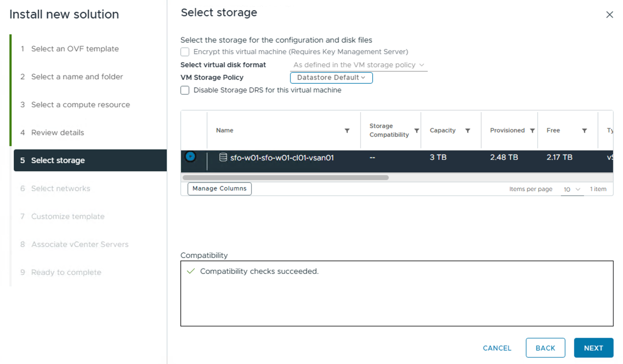The width and height of the screenshot is (623, 364).
Task: Open the Select virtual disk format dropdown
Action: 358,65
